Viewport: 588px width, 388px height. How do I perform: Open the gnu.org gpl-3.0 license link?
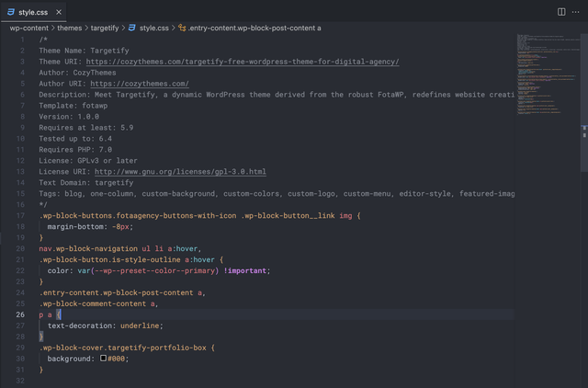pos(180,172)
